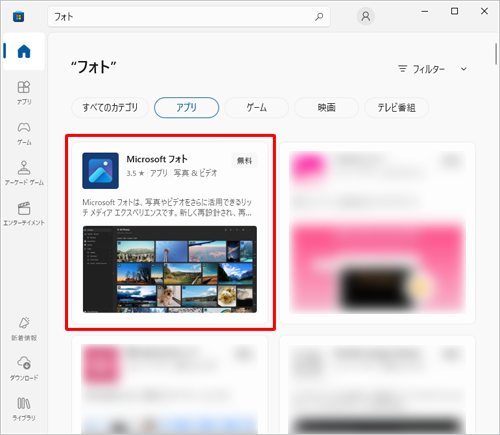Click the vertical scrollbar on the right
500x435 pixels.
(496, 55)
